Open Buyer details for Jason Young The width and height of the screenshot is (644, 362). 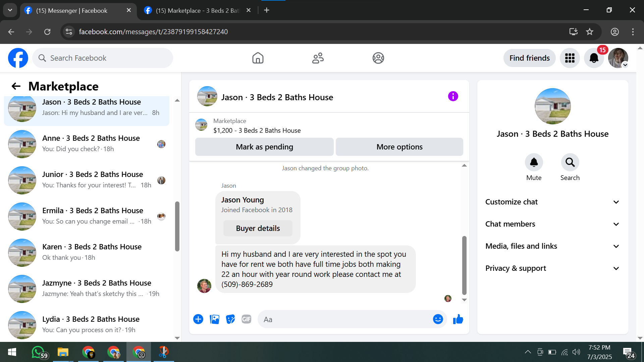pyautogui.click(x=258, y=229)
